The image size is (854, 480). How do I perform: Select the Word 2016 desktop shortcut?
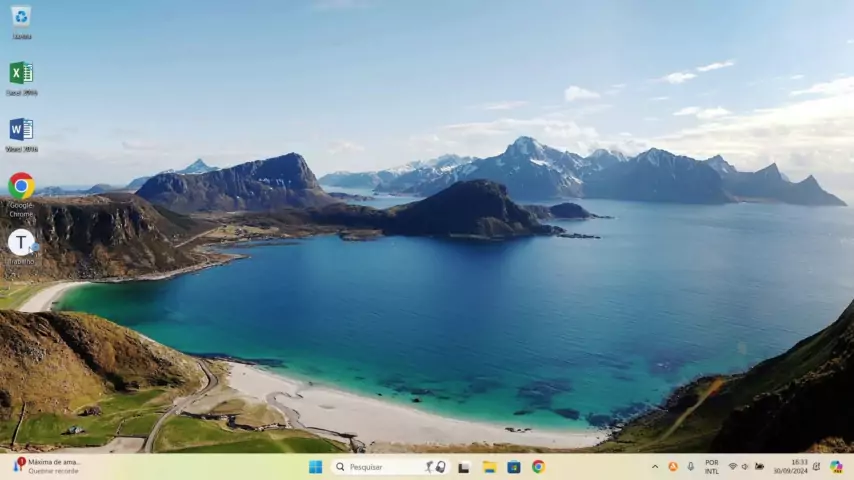point(21,130)
